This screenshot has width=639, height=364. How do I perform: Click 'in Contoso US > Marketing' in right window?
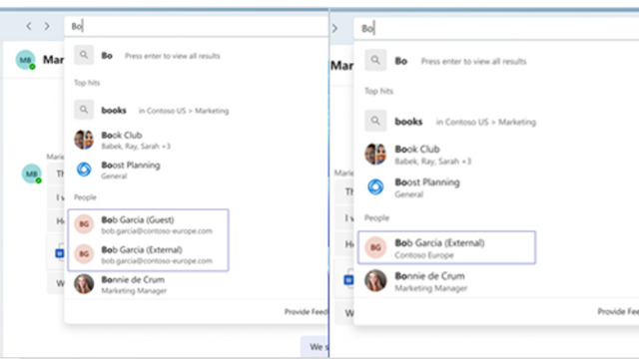click(x=486, y=122)
